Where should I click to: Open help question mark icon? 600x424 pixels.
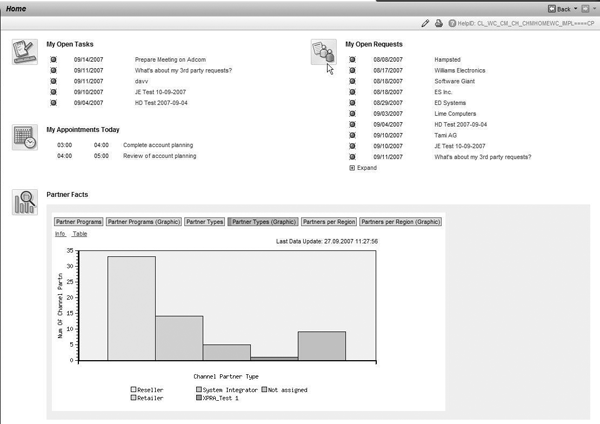(452, 23)
